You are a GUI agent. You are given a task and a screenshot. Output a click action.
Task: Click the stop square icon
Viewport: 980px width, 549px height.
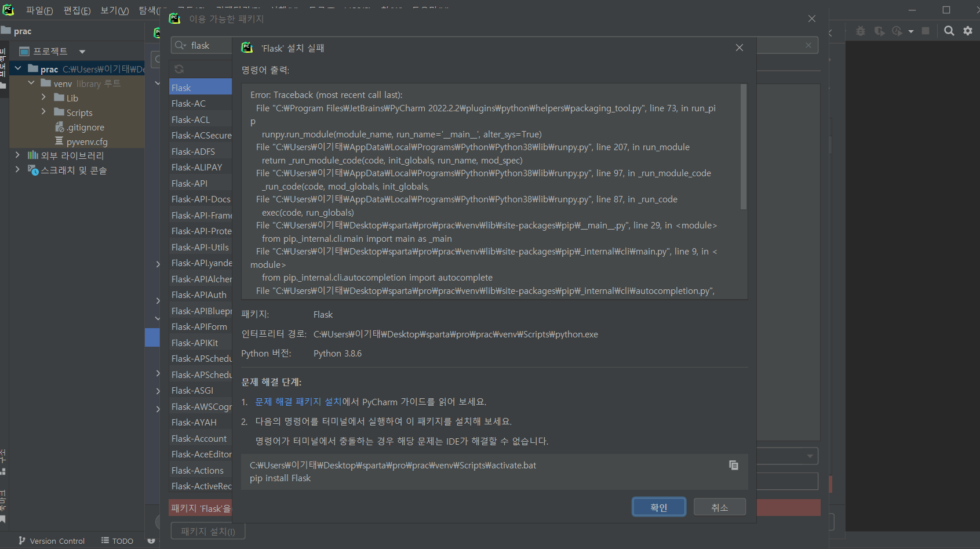click(926, 31)
